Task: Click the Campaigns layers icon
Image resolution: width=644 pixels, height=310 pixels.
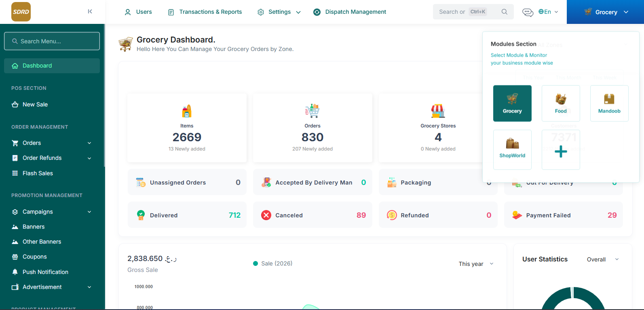Action: point(15,212)
